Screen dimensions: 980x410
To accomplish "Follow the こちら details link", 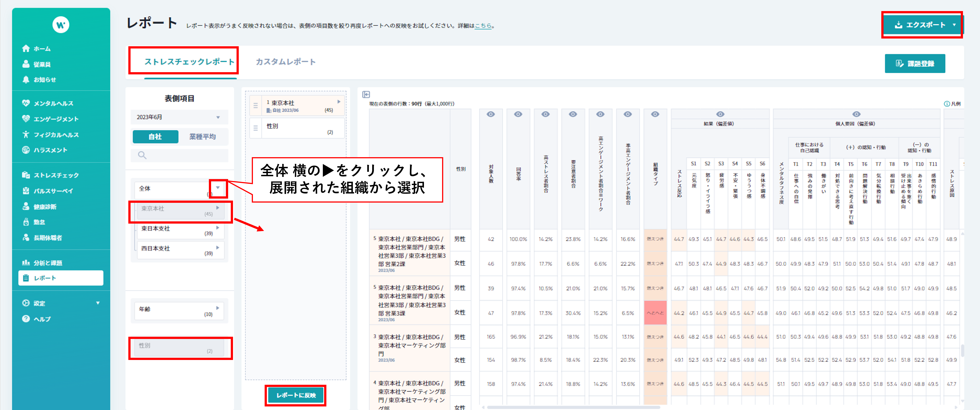I will [483, 25].
